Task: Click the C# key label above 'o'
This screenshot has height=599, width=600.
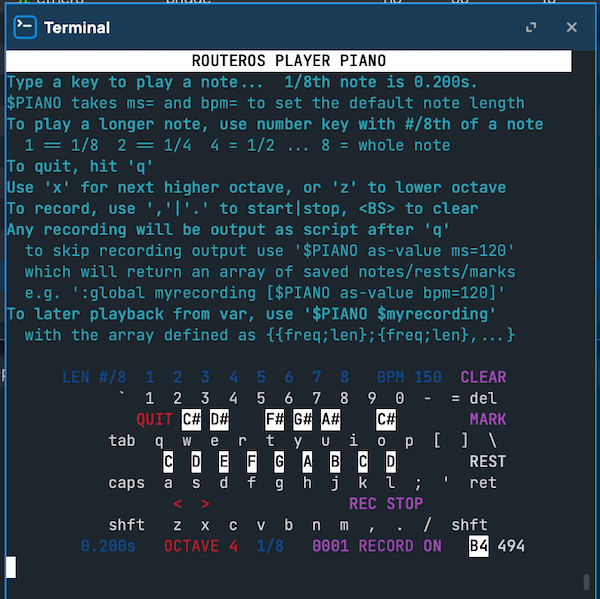Action: pyautogui.click(x=386, y=419)
